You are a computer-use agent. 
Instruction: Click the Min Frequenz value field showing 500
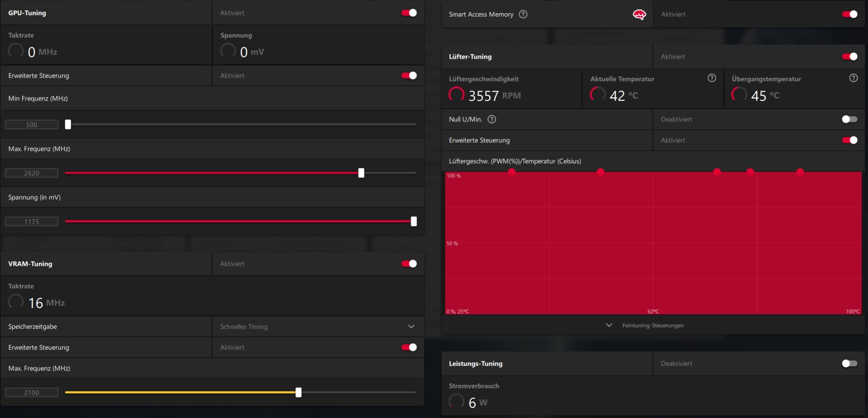(32, 125)
